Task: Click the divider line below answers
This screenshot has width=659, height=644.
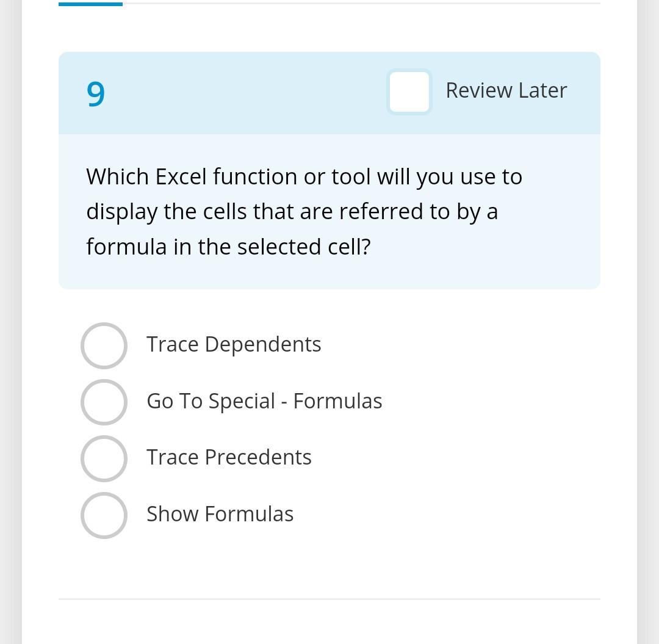Action: click(x=329, y=598)
